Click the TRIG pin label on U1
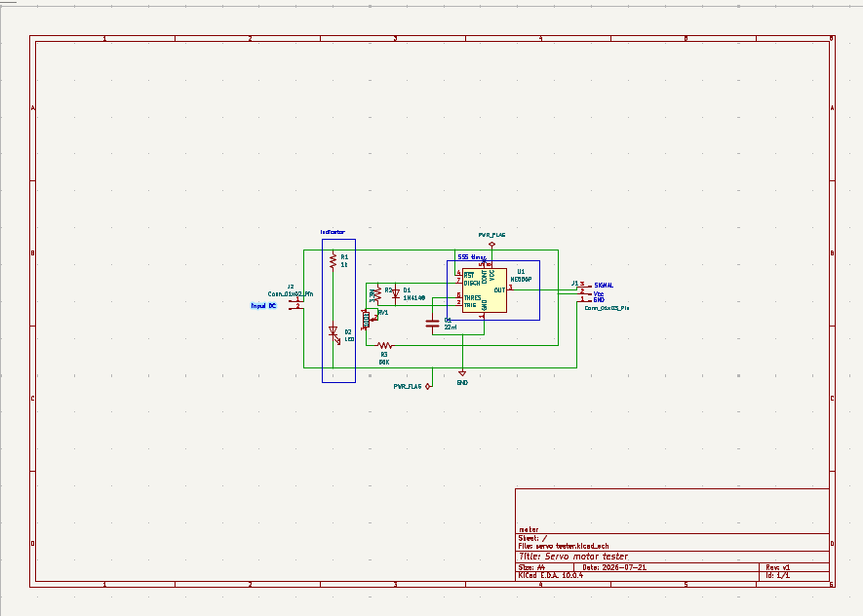This screenshot has height=616, width=863. 470,305
